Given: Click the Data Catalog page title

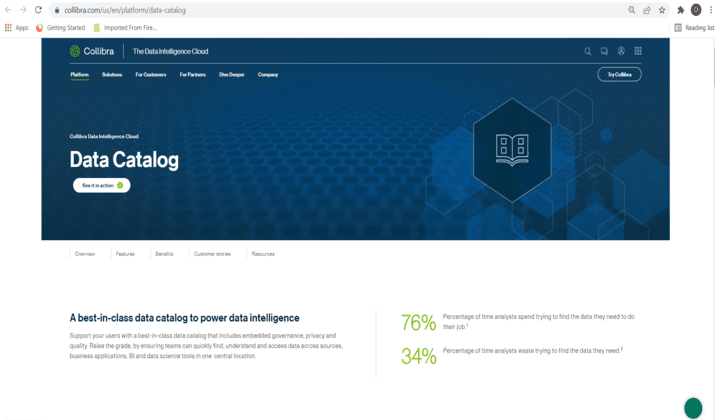Looking at the screenshot, I should pyautogui.click(x=124, y=160).
